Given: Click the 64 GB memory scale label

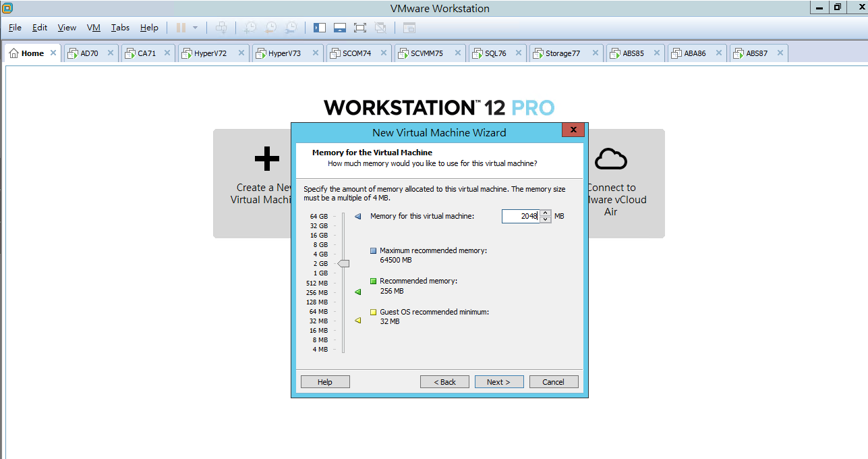Looking at the screenshot, I should 319,216.
